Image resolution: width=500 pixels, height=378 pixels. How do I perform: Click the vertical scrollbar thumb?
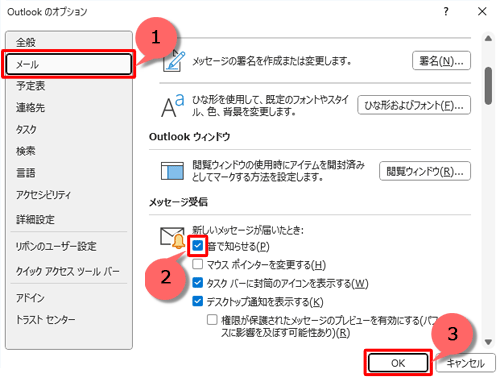(x=488, y=86)
